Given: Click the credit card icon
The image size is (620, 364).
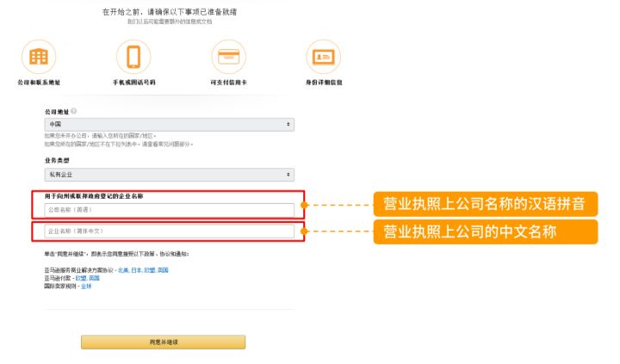Looking at the screenshot, I should click(228, 57).
